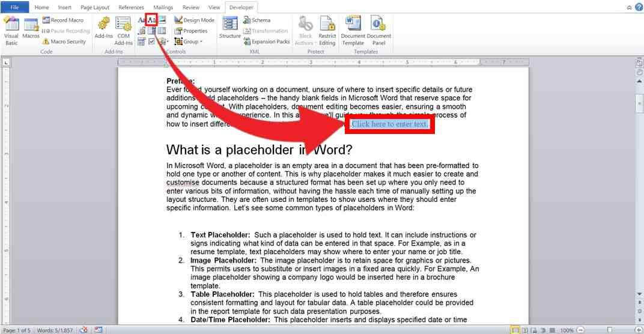Switch to Full Screen Reading view
Screen dimensions: 644x334
coord(524,330)
